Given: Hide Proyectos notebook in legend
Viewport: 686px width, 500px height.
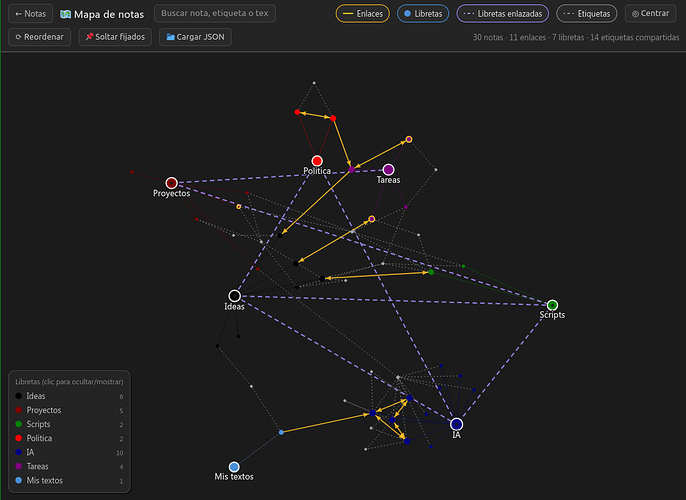Looking at the screenshot, I should point(69,410).
